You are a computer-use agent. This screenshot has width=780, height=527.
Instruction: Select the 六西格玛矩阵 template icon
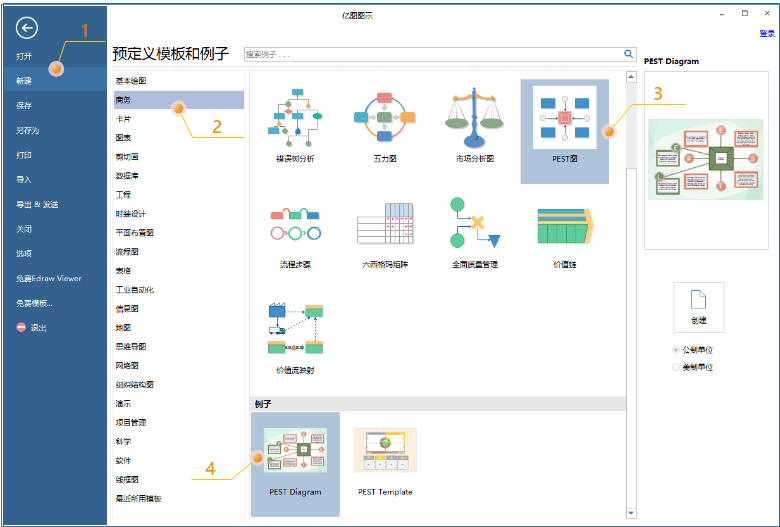tap(385, 223)
